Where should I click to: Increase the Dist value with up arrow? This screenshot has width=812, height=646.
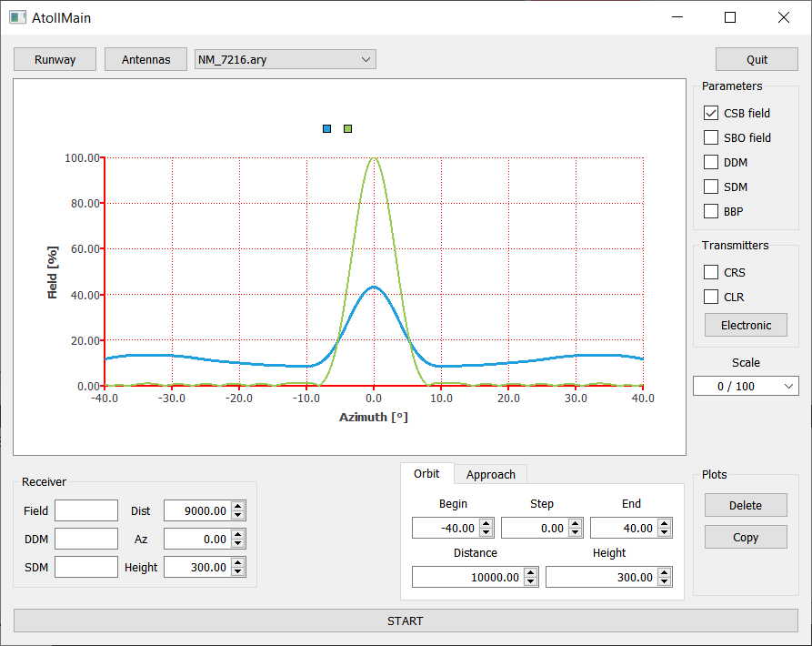(238, 507)
